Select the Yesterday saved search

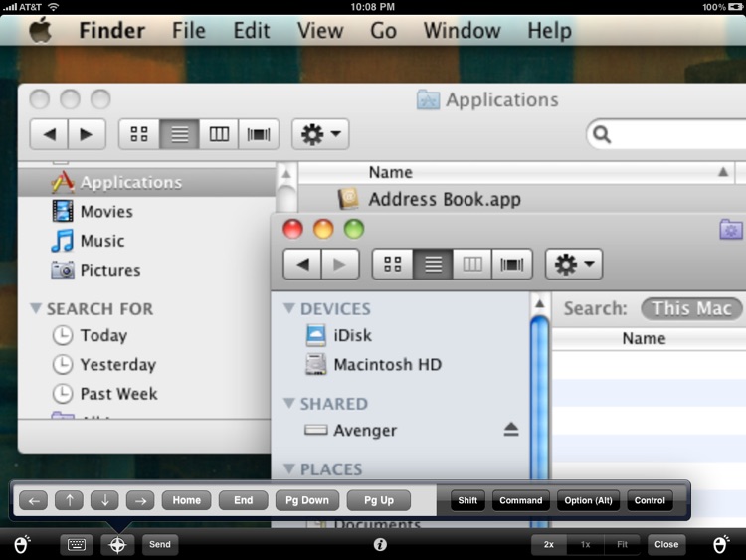coord(103,364)
